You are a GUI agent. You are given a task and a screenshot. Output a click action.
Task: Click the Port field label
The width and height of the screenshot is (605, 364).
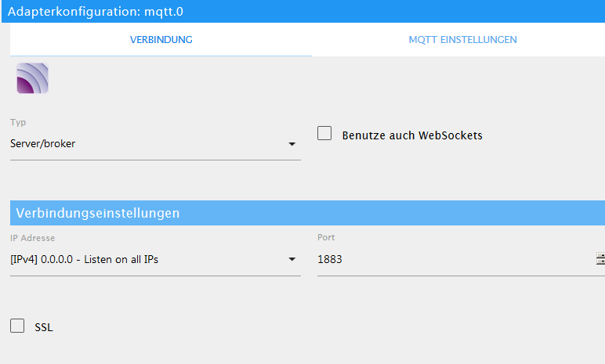(x=326, y=237)
